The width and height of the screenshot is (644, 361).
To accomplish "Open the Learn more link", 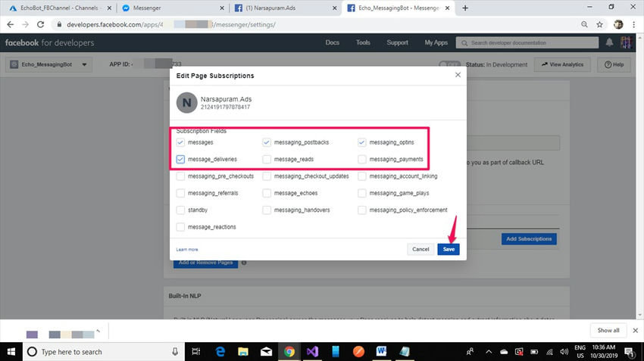I will pyautogui.click(x=187, y=250).
